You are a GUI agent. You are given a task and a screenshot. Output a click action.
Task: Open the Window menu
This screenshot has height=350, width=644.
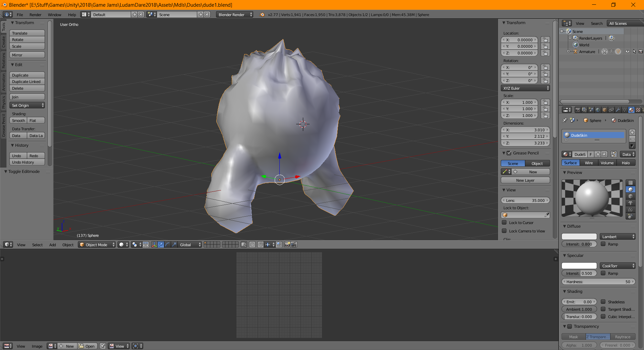(54, 14)
